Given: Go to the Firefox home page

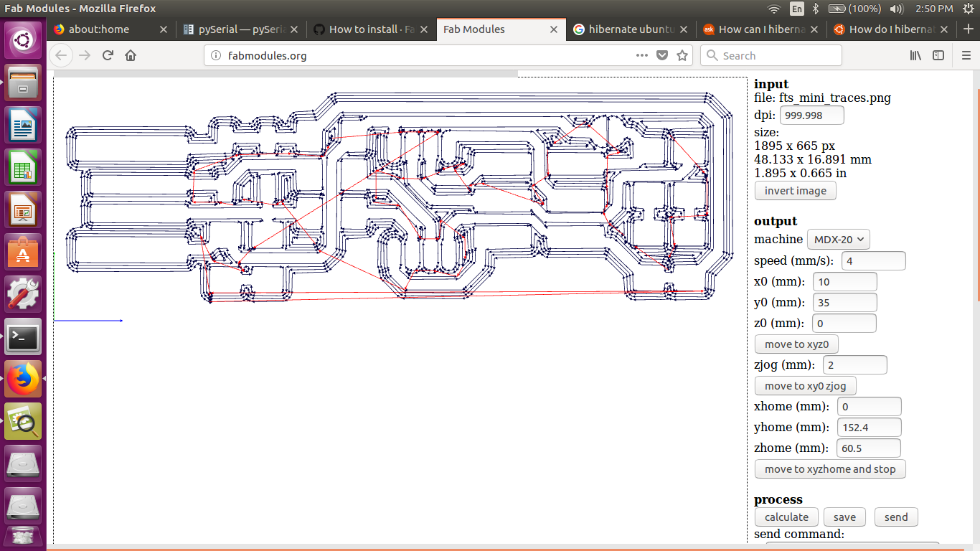Looking at the screenshot, I should point(131,55).
